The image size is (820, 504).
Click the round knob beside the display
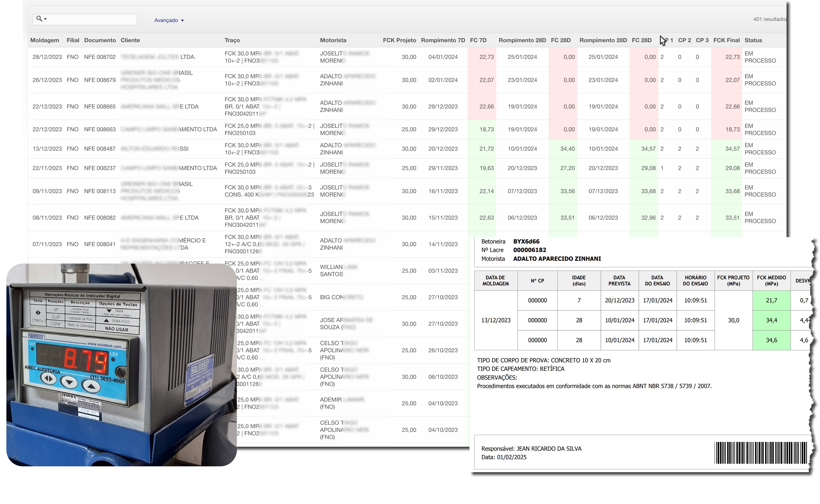point(121,372)
